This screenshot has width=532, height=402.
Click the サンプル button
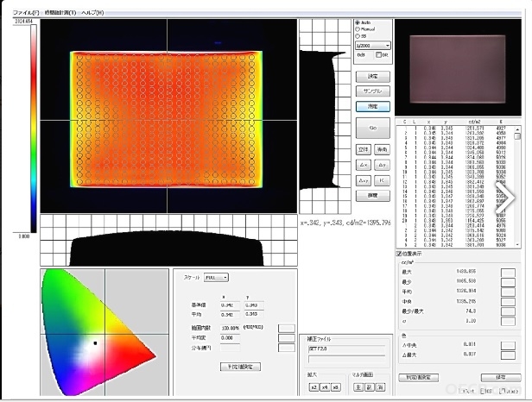372,91
